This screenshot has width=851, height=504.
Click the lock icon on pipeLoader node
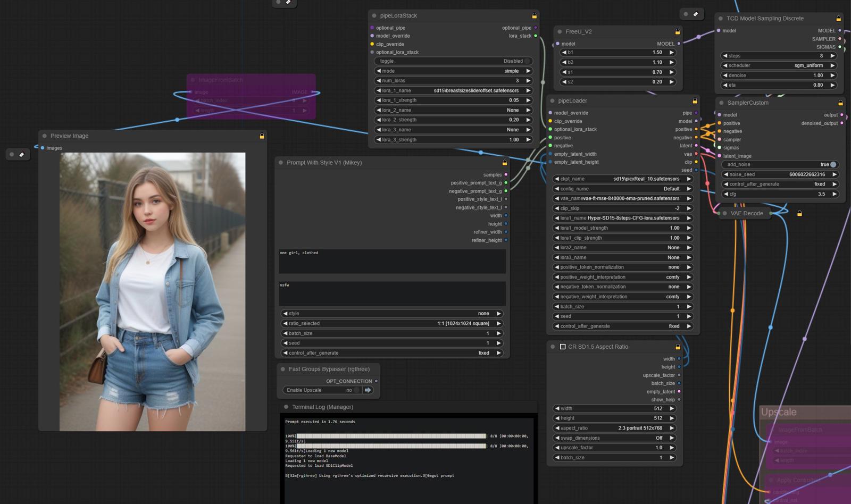coord(695,101)
